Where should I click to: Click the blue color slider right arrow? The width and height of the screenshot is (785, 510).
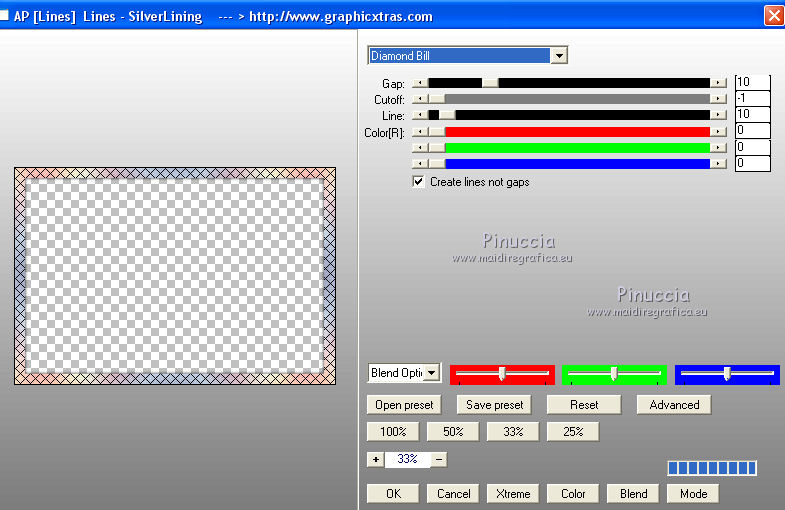[718, 164]
